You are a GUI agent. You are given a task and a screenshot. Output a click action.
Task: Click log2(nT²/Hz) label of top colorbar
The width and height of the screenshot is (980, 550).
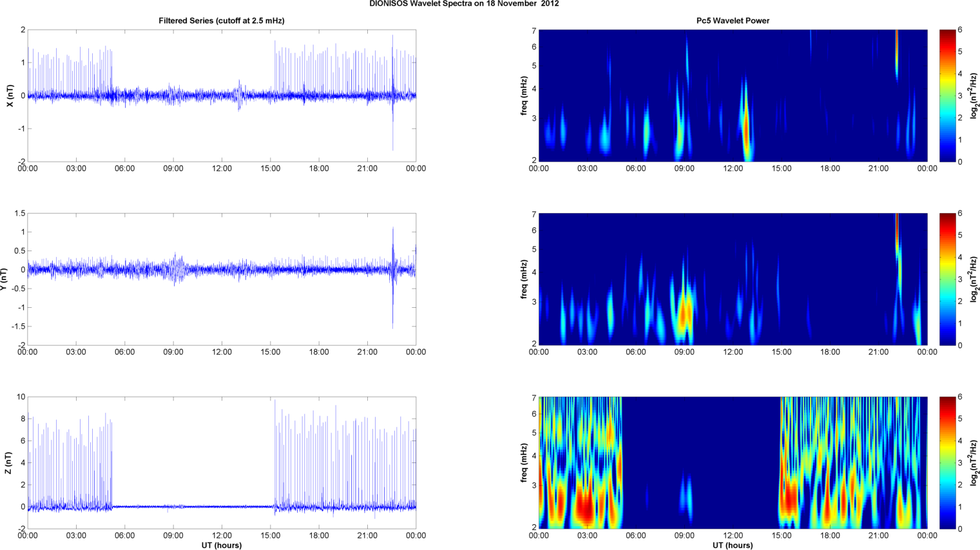974,95
